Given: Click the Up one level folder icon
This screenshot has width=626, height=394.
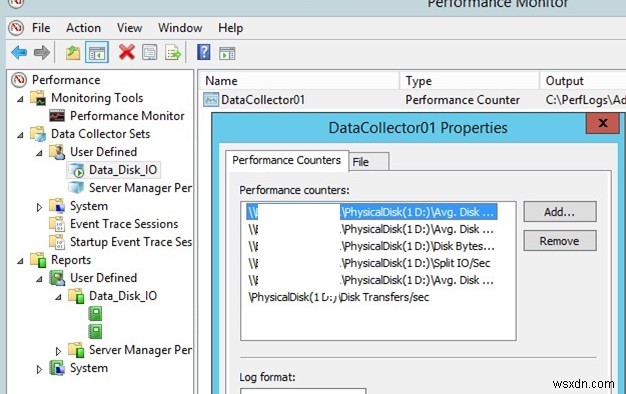Looking at the screenshot, I should click(73, 52).
